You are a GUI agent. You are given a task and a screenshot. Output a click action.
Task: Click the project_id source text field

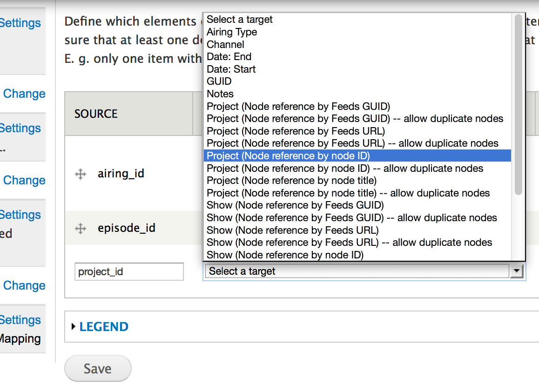[129, 271]
